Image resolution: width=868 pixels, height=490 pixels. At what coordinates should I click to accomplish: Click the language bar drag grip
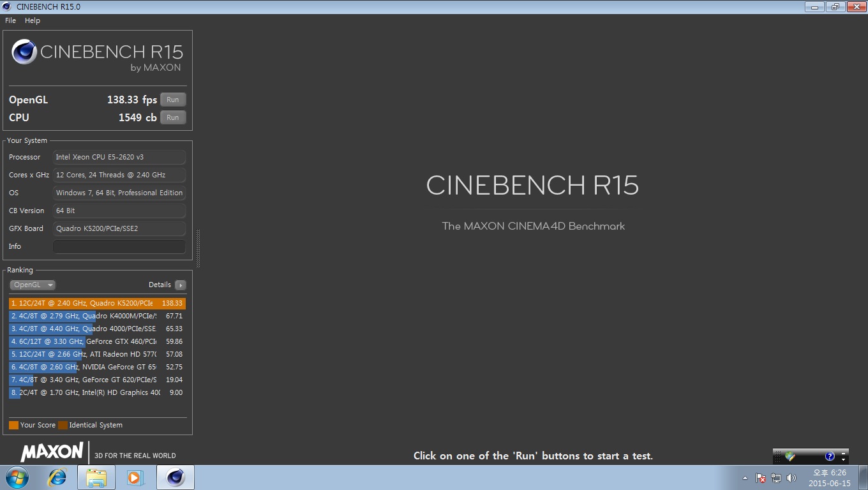[x=777, y=456]
